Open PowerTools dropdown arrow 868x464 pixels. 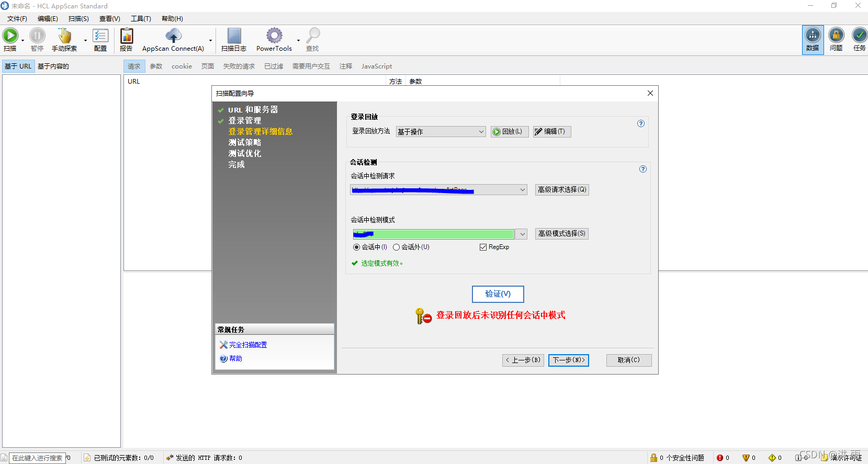tap(299, 40)
